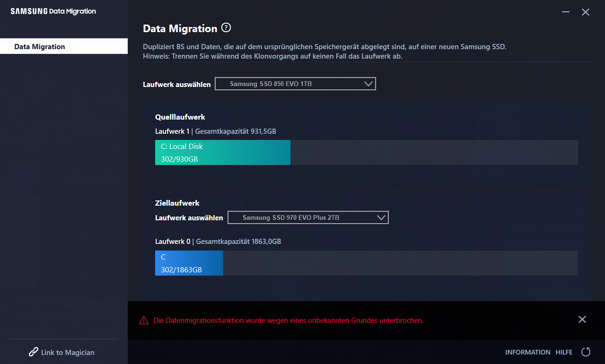The width and height of the screenshot is (605, 364).
Task: Select the Data Migration sidebar tab
Action: pyautogui.click(x=64, y=46)
